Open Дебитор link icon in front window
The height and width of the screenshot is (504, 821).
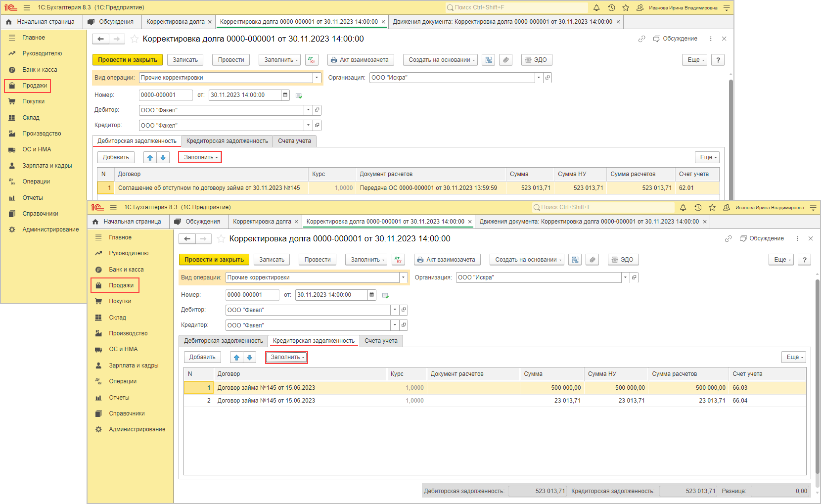(404, 310)
